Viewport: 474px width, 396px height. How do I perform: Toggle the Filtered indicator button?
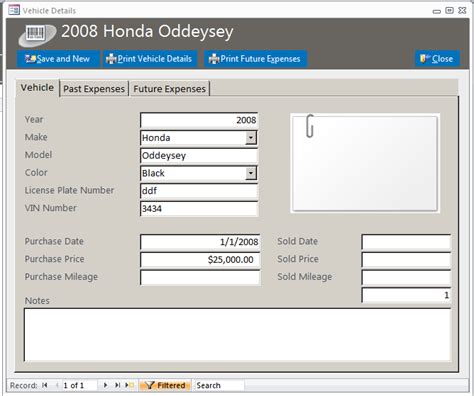click(165, 385)
